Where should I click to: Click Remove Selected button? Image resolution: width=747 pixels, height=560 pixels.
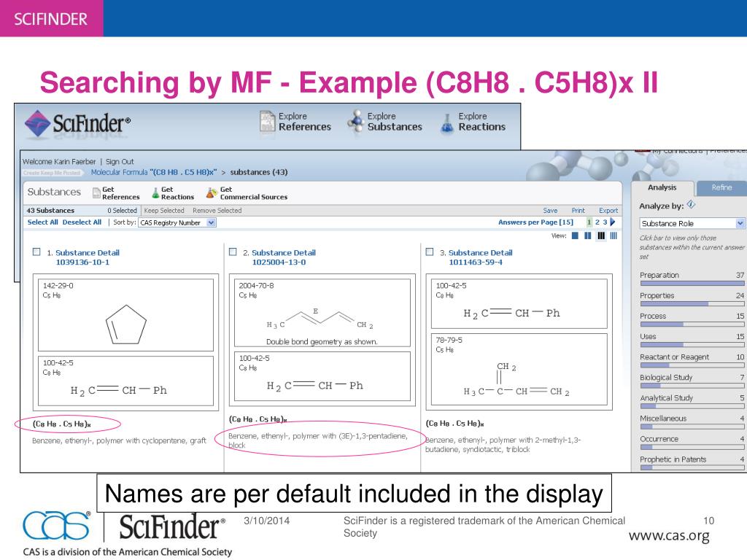coord(217,211)
